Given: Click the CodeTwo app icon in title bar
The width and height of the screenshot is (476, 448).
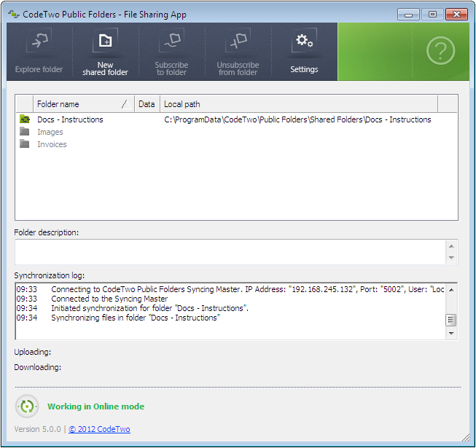Looking at the screenshot, I should tap(14, 14).
